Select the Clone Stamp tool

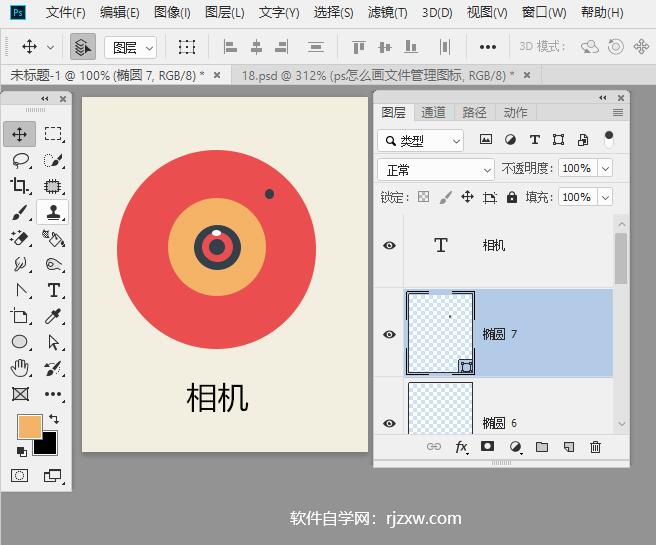[x=53, y=212]
